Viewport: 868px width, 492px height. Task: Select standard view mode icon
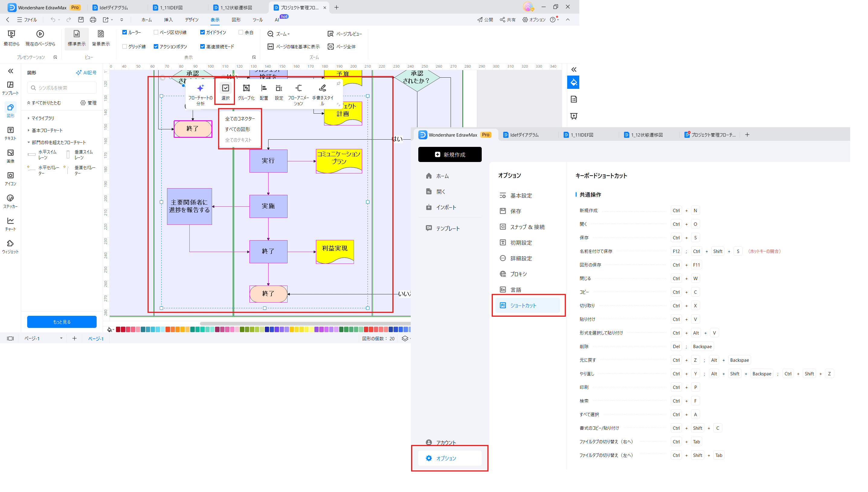(x=77, y=34)
